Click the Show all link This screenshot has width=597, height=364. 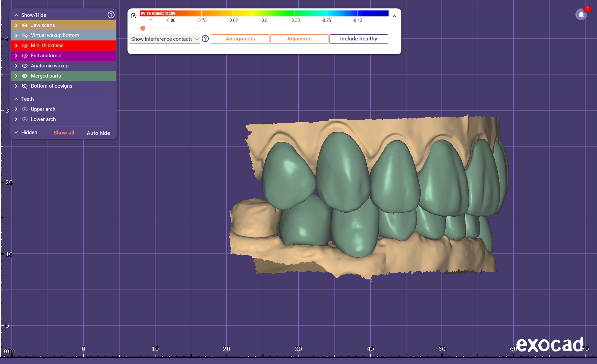click(64, 133)
